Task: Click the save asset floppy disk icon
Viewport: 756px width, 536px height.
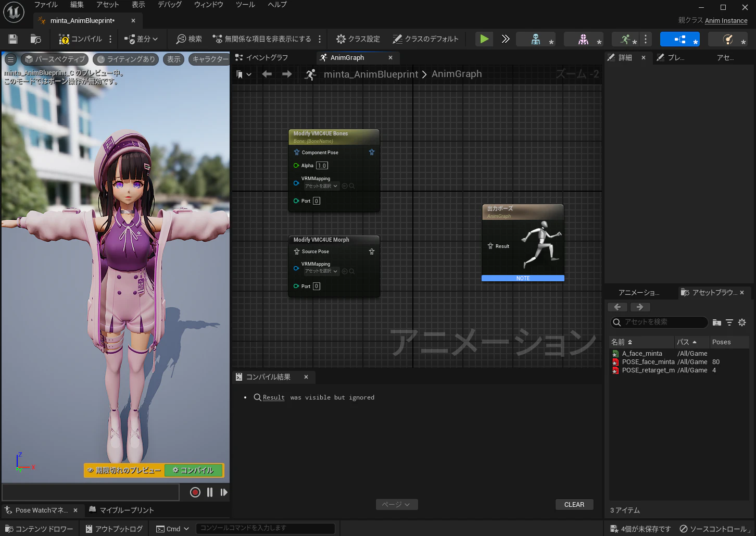Action: (x=13, y=39)
